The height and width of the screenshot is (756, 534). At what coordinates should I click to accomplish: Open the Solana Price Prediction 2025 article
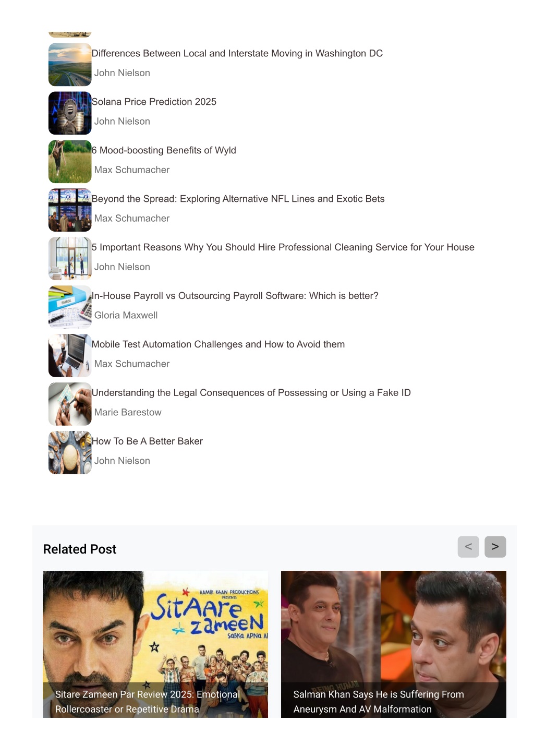(x=154, y=102)
